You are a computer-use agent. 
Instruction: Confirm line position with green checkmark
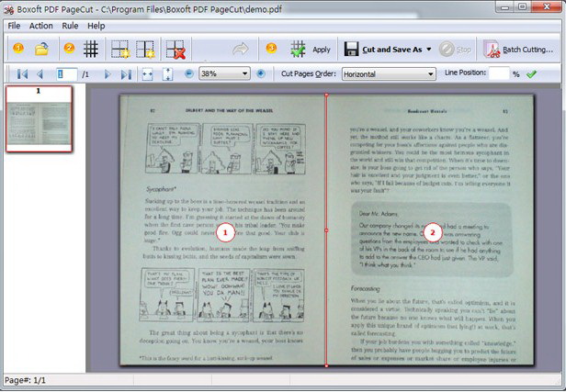[x=531, y=74]
